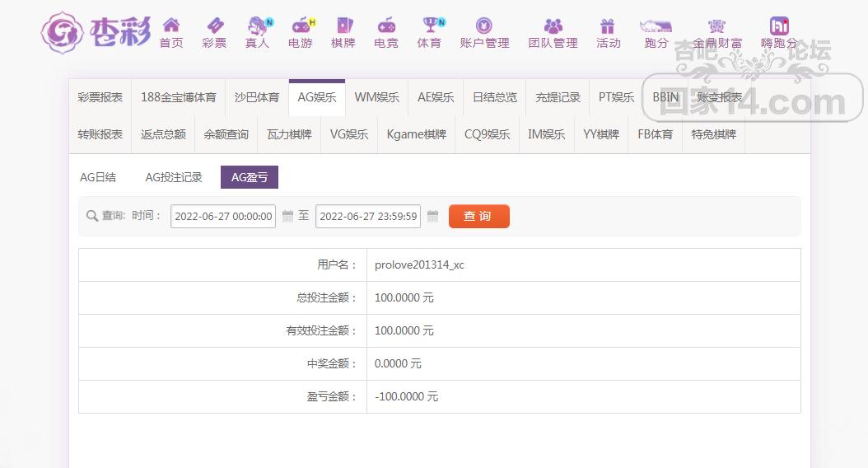
Task: Open the 彩票 lottery ticket icon
Action: tap(214, 26)
